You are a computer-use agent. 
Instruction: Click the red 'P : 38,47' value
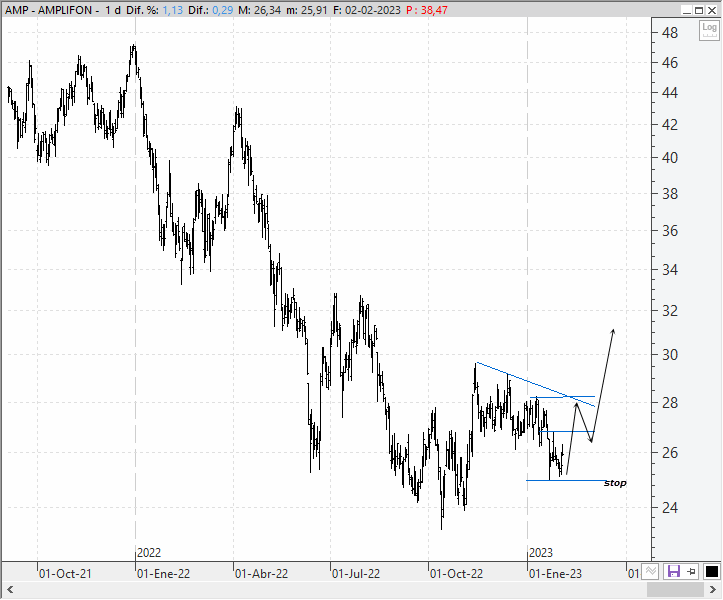[427, 10]
